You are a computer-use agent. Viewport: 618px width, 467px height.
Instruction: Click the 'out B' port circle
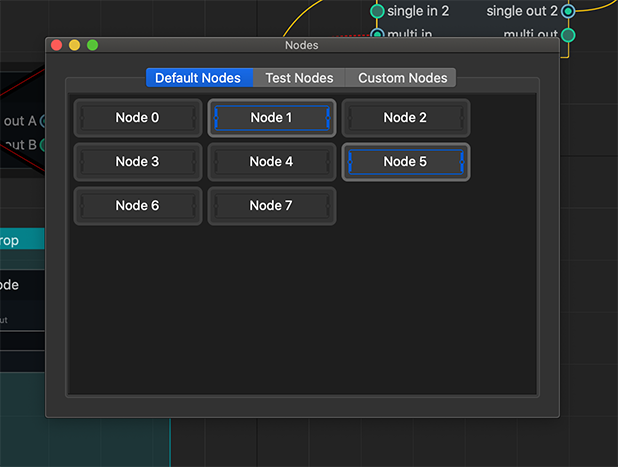click(x=45, y=145)
